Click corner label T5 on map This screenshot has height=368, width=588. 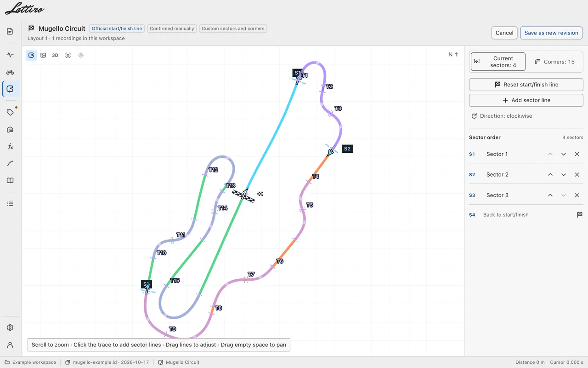pyautogui.click(x=310, y=205)
